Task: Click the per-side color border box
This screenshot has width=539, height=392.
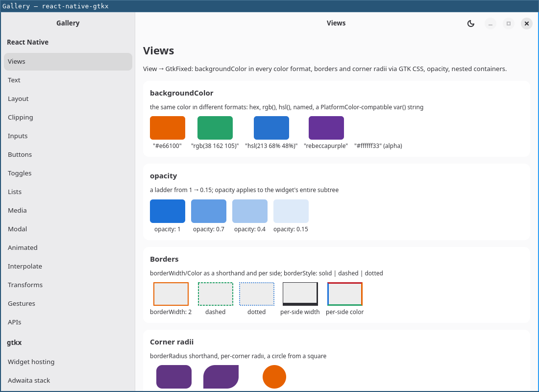Action: click(345, 294)
